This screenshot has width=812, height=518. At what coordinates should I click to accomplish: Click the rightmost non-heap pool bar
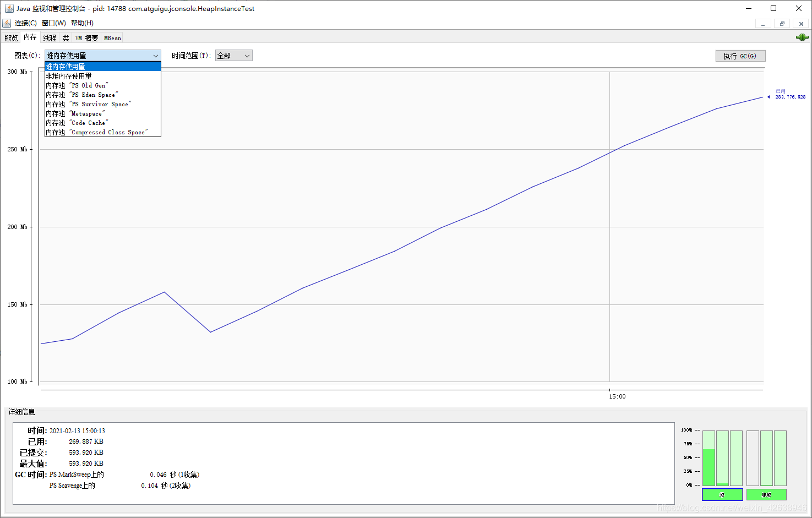pyautogui.click(x=780, y=458)
